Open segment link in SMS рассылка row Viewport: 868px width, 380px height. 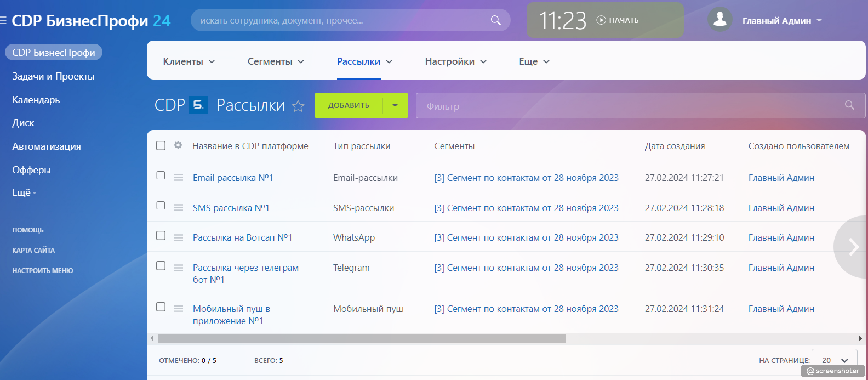pyautogui.click(x=526, y=208)
